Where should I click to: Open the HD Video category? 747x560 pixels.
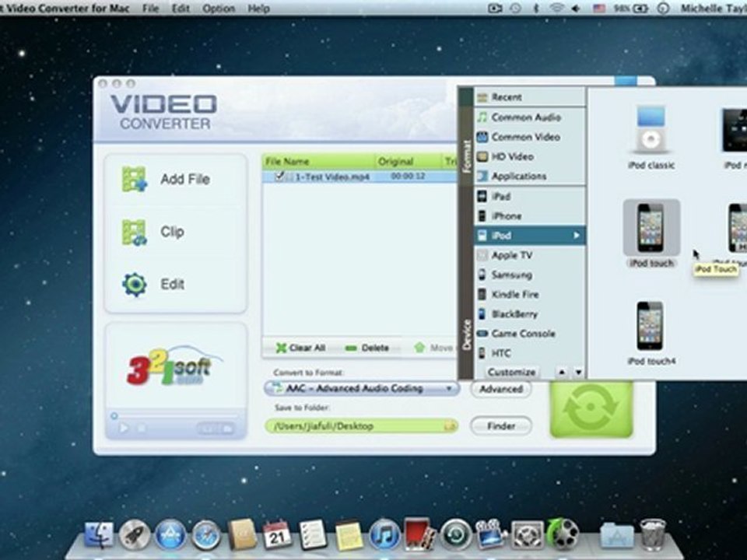[x=530, y=156]
